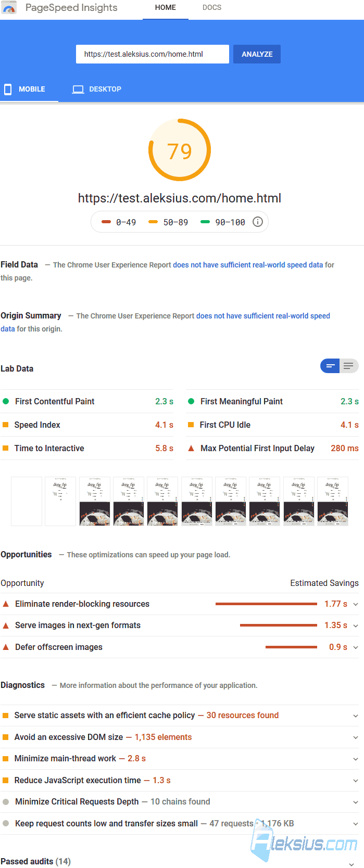Click the PageSpeed Insights title text
Image resolution: width=364 pixels, height=868 pixels.
click(71, 8)
